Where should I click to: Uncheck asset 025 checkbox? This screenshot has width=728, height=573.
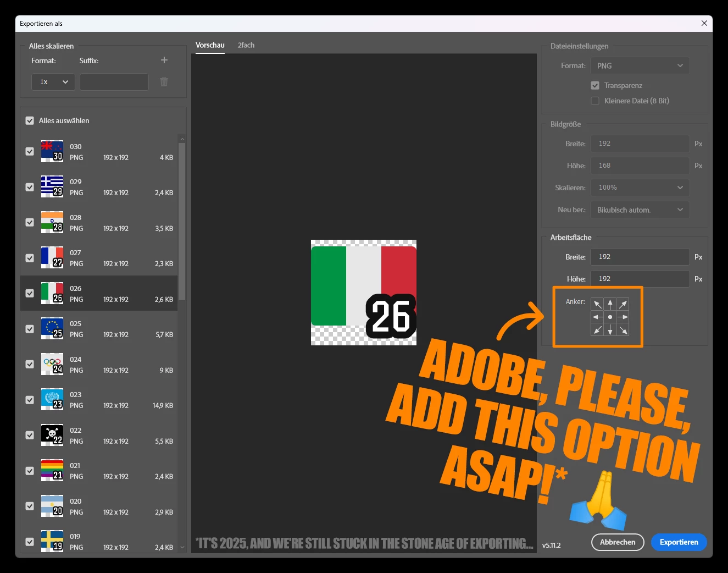[30, 329]
